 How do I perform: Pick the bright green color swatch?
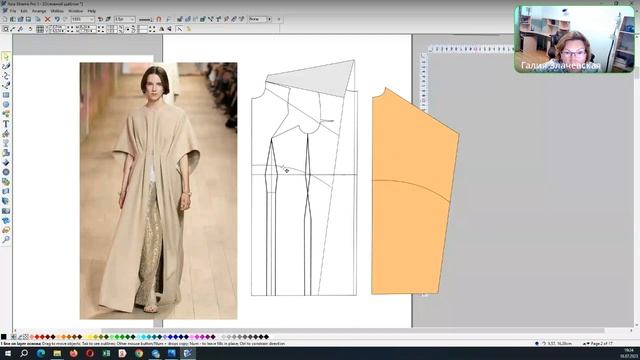coord(117,337)
